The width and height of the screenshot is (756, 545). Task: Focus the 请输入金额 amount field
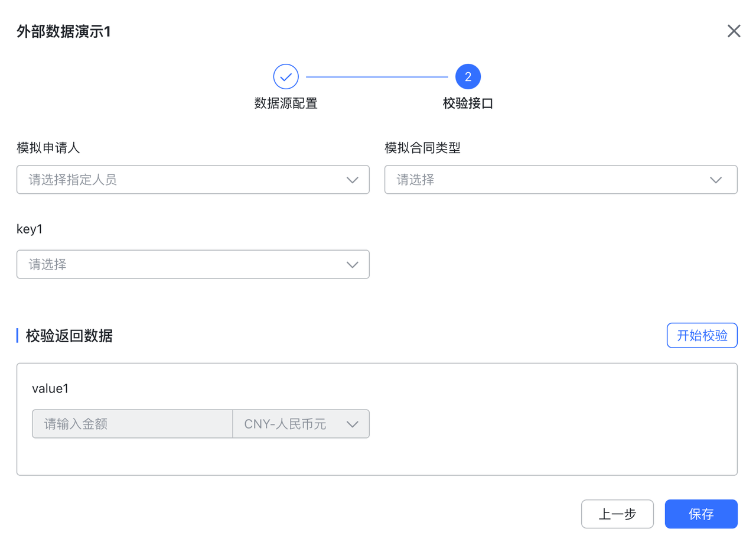[132, 424]
